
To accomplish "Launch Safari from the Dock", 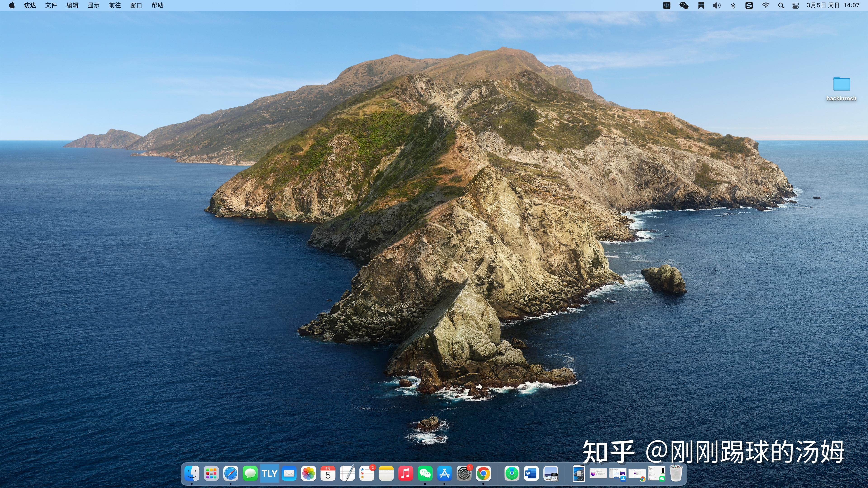I will tap(231, 474).
